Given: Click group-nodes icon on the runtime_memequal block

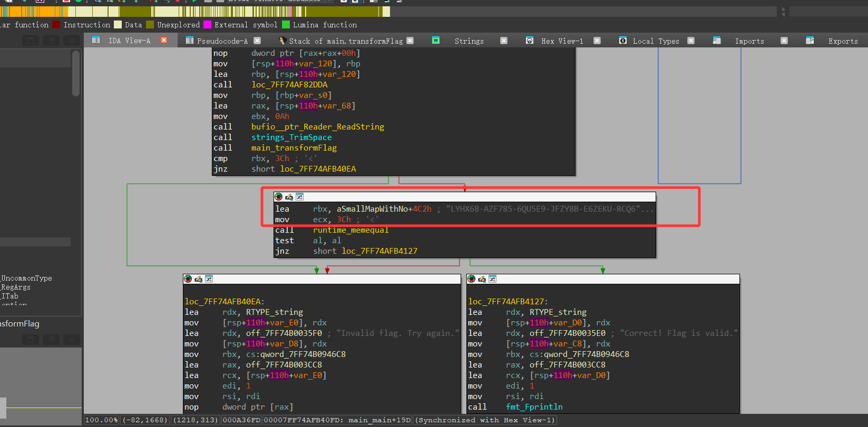Looking at the screenshot, I should click(x=299, y=197).
